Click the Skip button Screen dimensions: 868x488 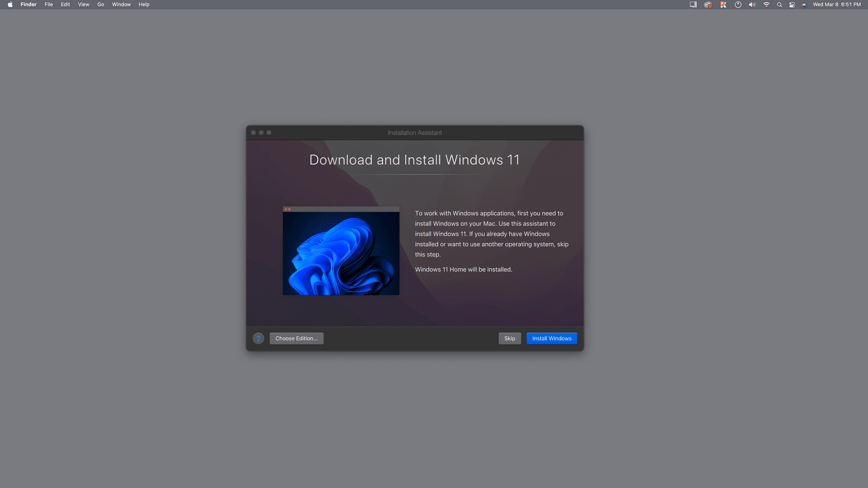(510, 339)
